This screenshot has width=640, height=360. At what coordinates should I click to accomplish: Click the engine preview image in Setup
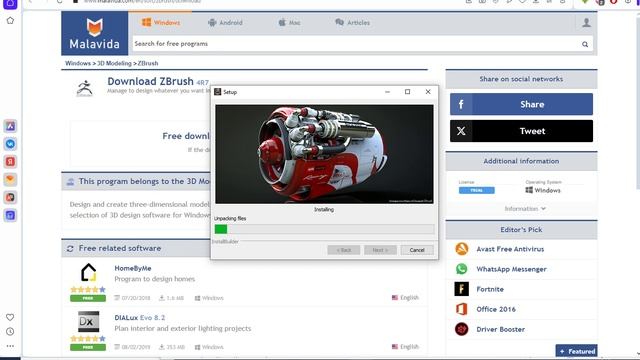pyautogui.click(x=324, y=154)
